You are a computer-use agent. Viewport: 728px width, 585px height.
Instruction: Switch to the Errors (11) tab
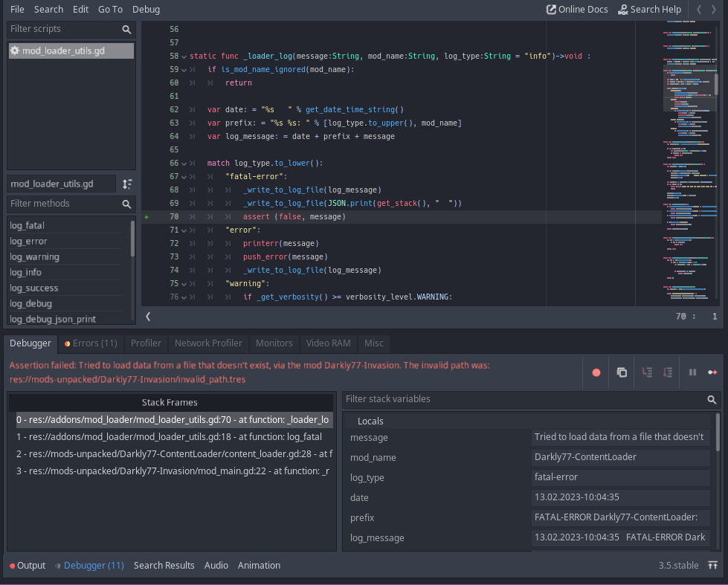click(91, 343)
